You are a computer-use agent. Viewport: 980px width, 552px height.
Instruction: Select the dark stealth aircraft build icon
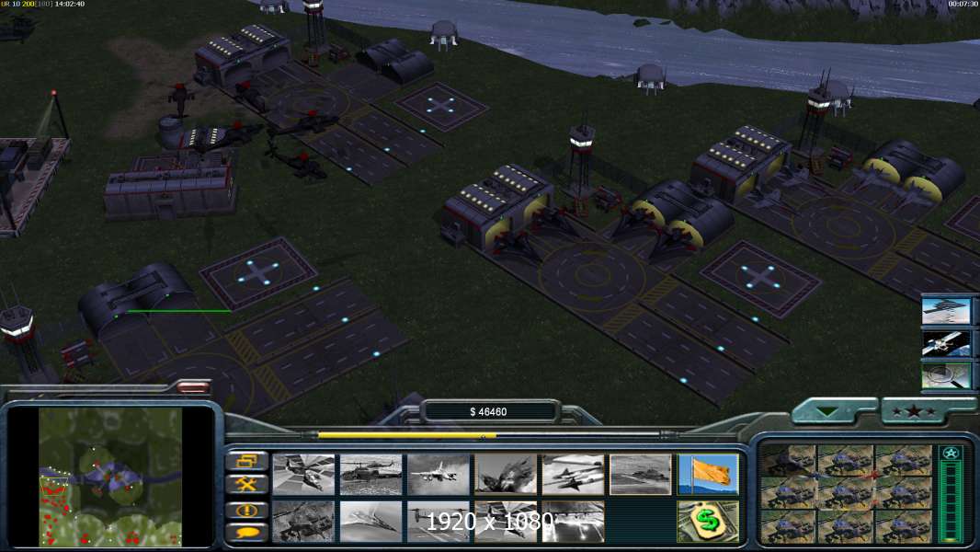point(506,475)
